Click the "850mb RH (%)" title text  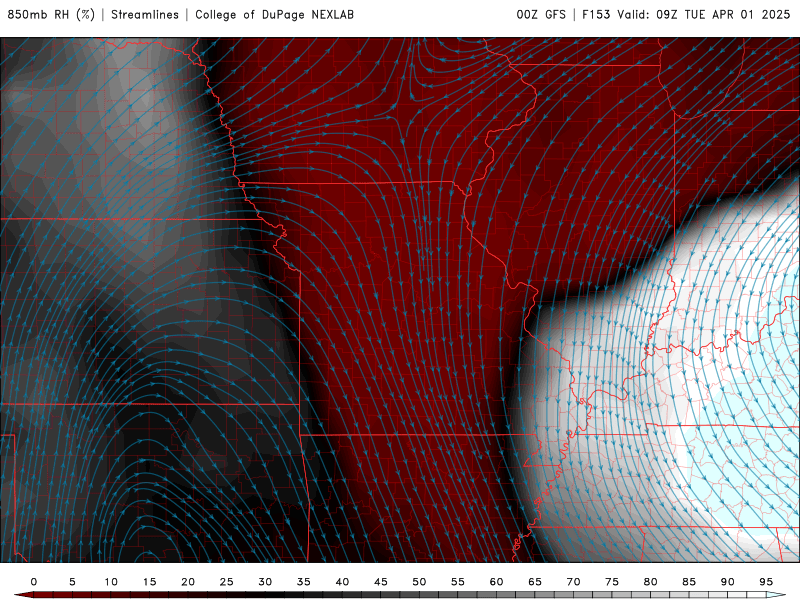51,15
